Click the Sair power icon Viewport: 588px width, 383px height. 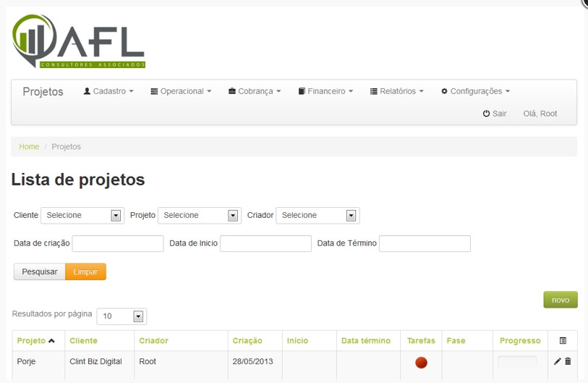487,114
